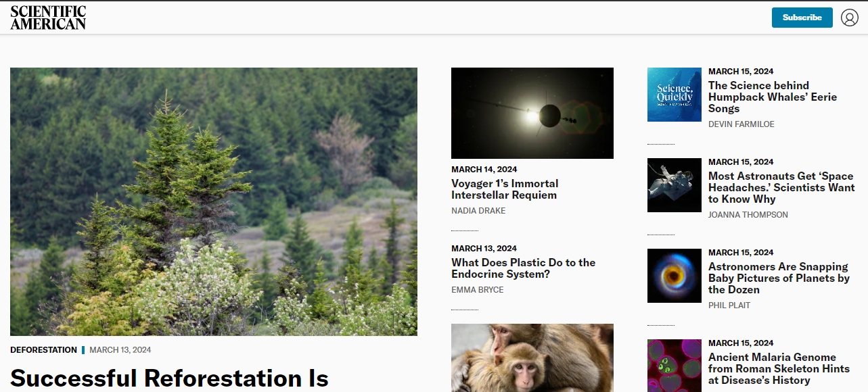The image size is (868, 392).
Task: Open 'Astronomers Are Snapping Baby Pictures' article
Action: 779,278
